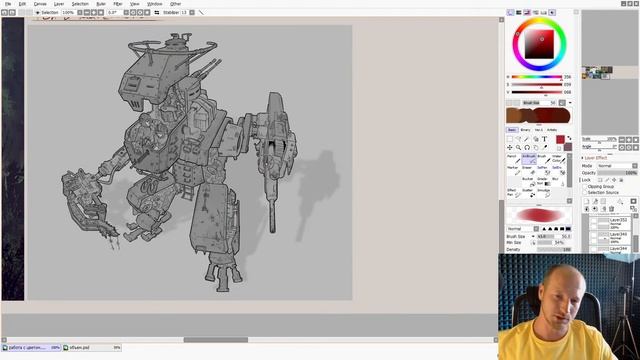Select the Text tool
This screenshot has width=640, height=360.
544,139
